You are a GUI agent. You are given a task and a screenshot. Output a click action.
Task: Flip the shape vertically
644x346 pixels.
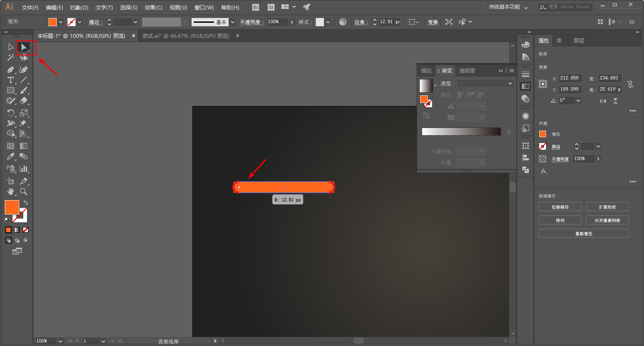pyautogui.click(x=616, y=101)
